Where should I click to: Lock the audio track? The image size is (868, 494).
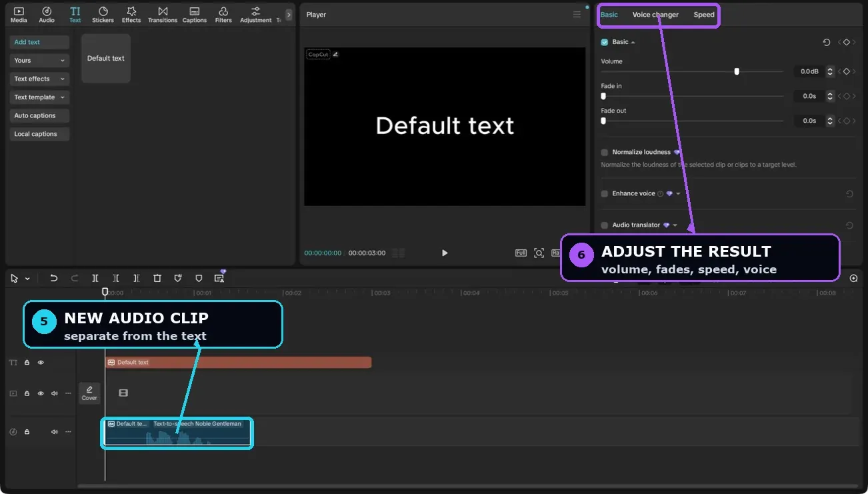(x=27, y=431)
